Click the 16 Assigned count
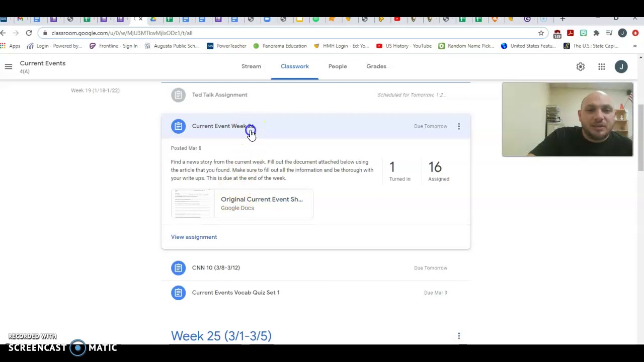The width and height of the screenshot is (644, 362). (439, 171)
